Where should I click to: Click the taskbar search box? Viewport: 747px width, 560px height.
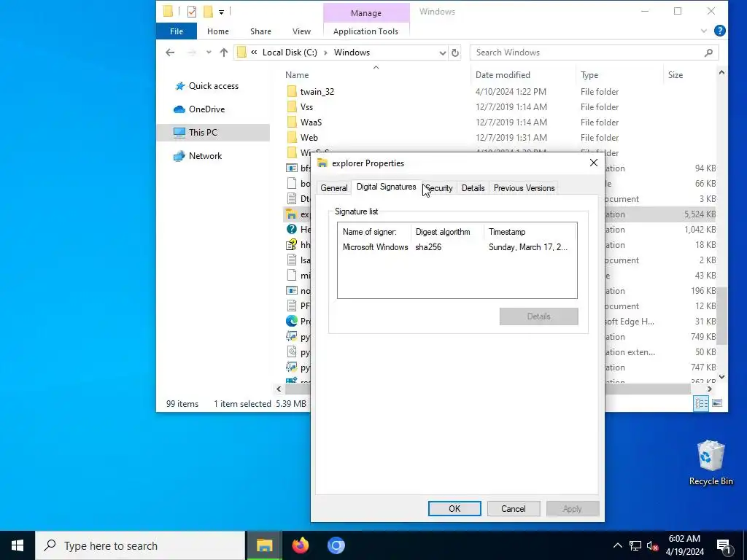pyautogui.click(x=140, y=545)
